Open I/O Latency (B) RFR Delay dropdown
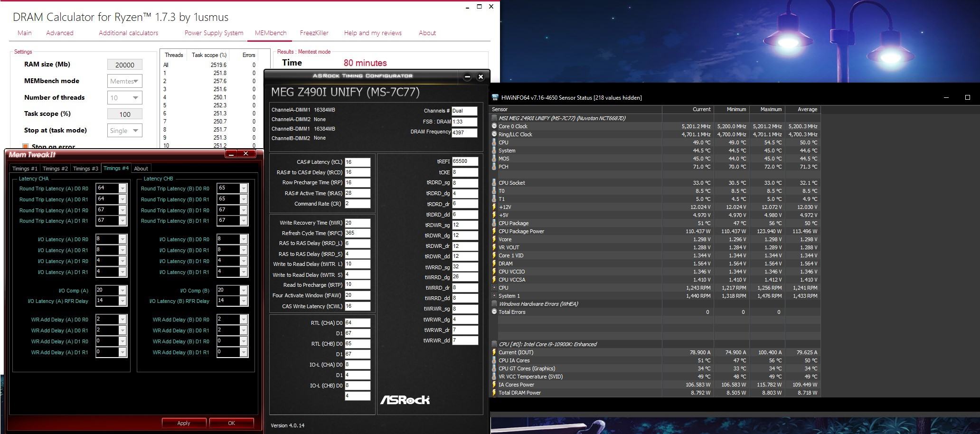This screenshot has height=434, width=980. coord(244,301)
